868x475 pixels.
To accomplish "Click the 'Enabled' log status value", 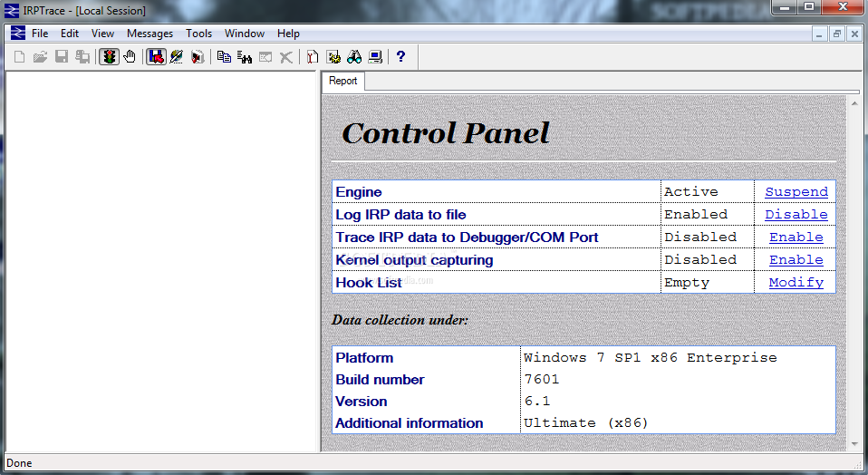I will (696, 214).
